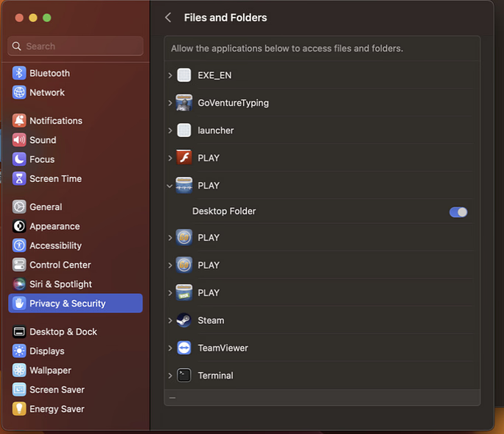The width and height of the screenshot is (504, 434).
Task: Click the Steam app icon
Action: click(x=184, y=321)
